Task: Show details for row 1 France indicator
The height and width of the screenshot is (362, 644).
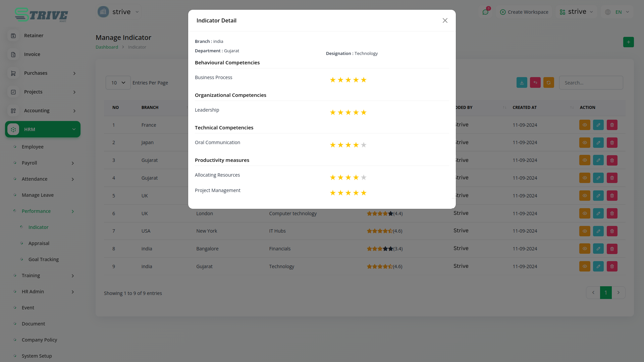Action: [x=584, y=125]
